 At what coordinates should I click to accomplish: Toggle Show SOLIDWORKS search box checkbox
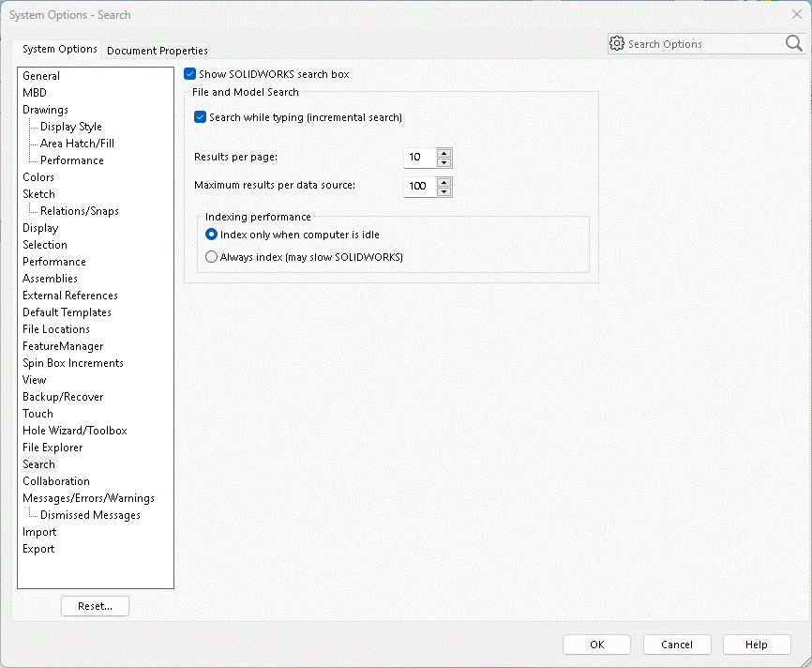(189, 73)
